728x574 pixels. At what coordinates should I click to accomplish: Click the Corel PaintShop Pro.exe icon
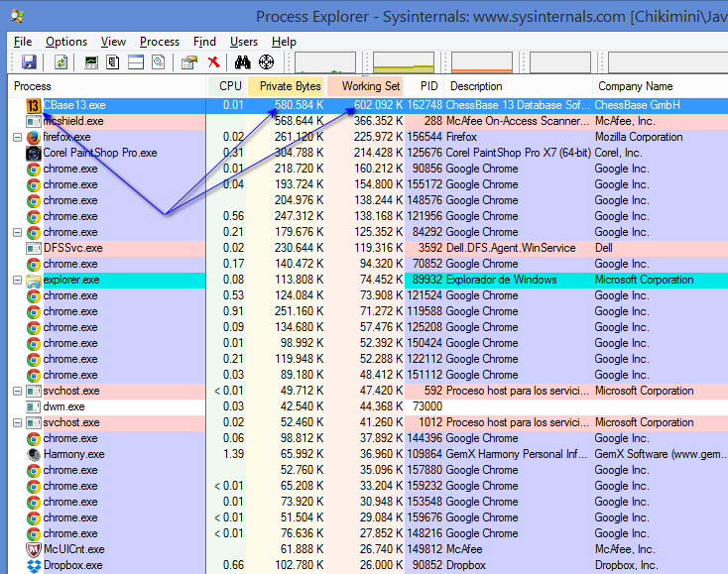click(x=34, y=153)
